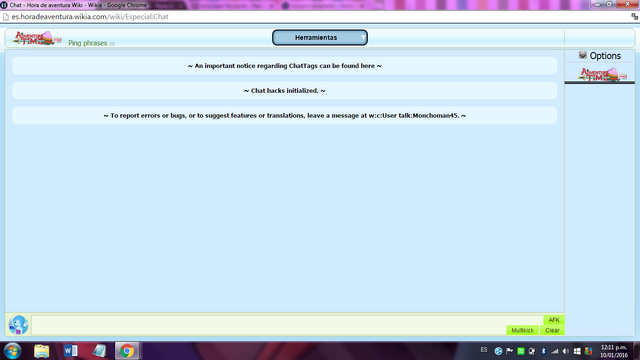
Task: Click the page info icon in address bar
Action: click(6, 17)
